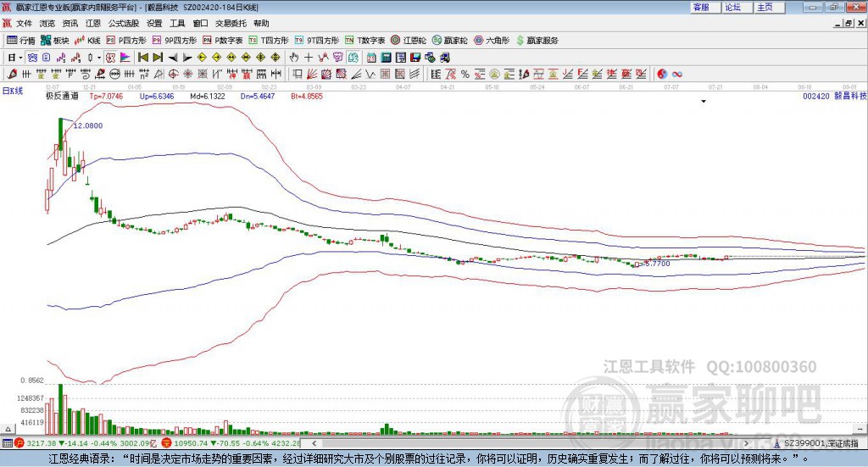Select the crosshair cursor tool
This screenshot has width=868, height=467.
coord(309,58)
